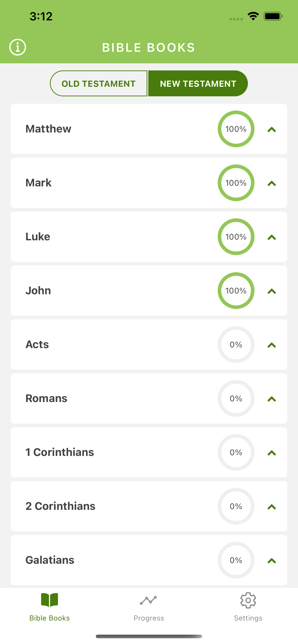Open the Progress chart icon
298x644 pixels.
click(x=149, y=600)
